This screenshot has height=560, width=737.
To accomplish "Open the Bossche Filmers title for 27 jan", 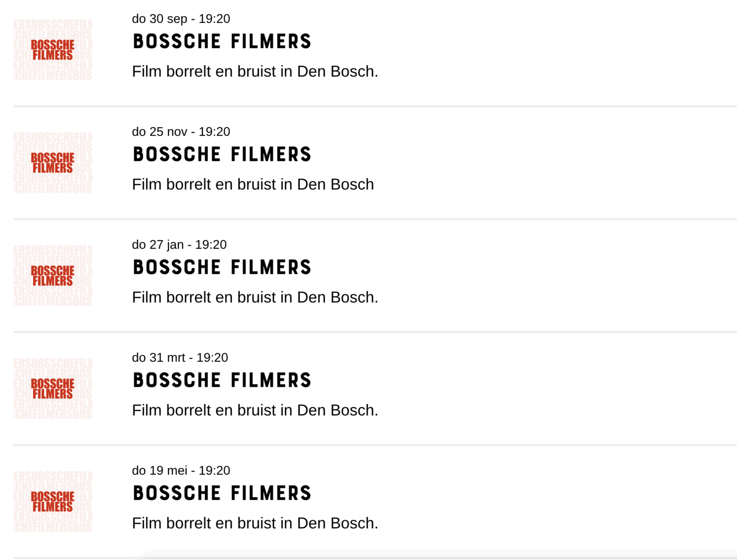I will coord(222,268).
